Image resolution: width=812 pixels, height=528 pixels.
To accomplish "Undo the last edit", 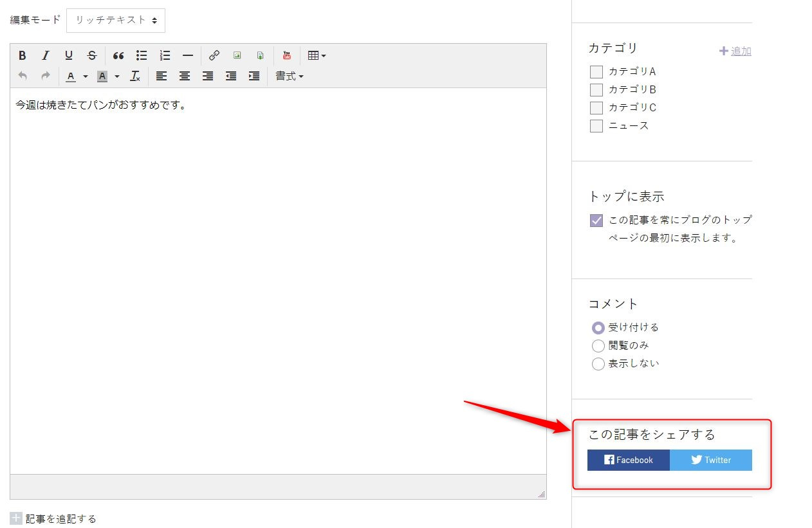I will pos(23,76).
